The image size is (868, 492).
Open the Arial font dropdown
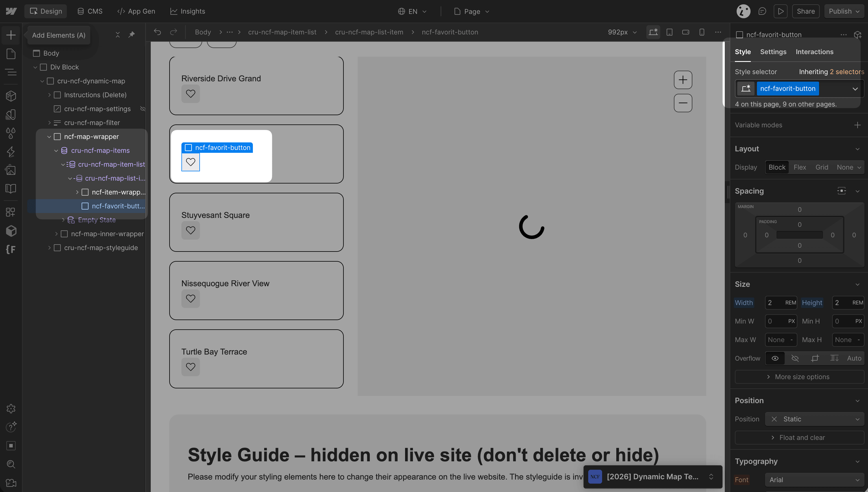[814, 480]
